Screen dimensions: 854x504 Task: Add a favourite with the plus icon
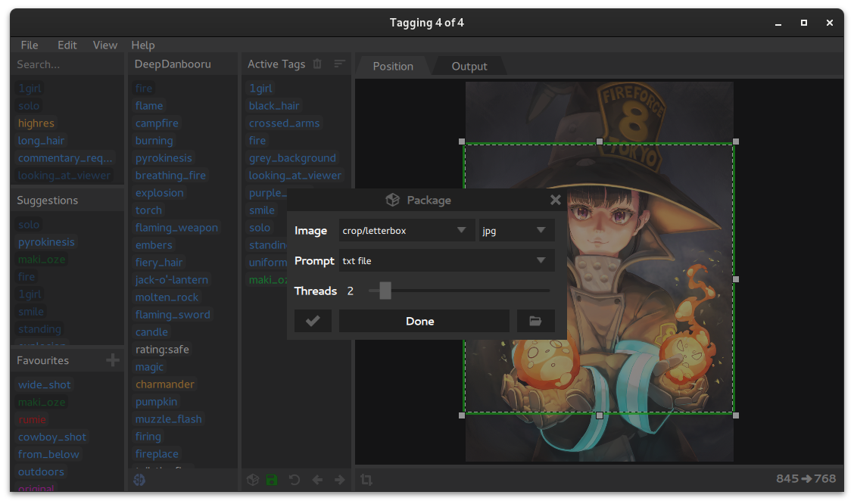tap(113, 360)
